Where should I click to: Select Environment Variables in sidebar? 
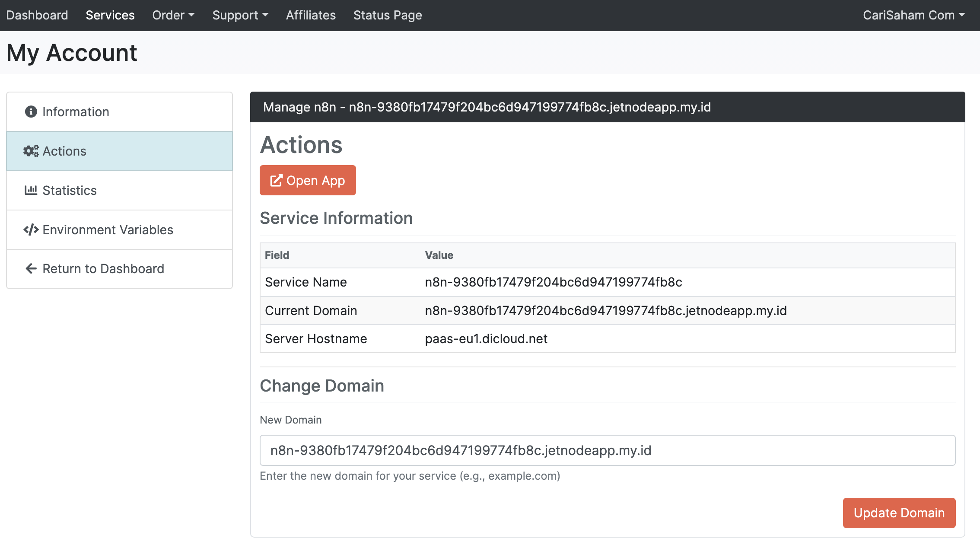click(x=108, y=230)
